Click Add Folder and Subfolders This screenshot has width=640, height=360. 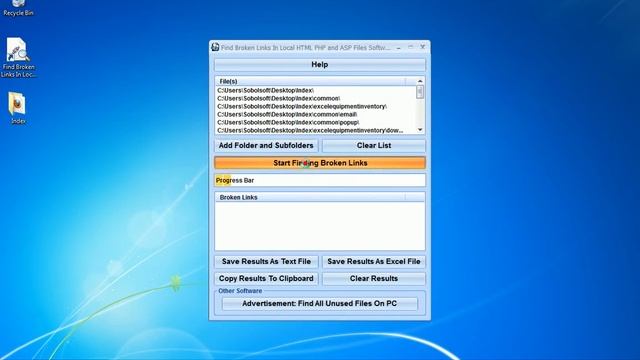[x=266, y=146]
